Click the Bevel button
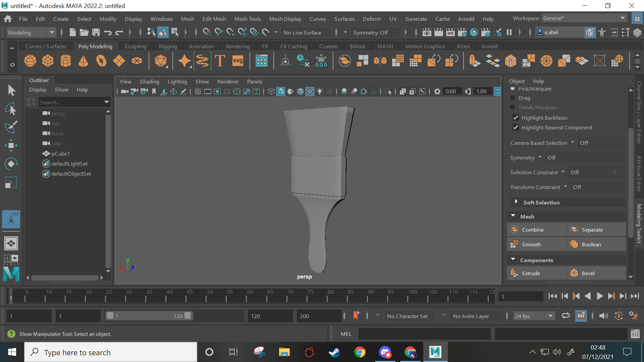644x362 pixels. (596, 273)
